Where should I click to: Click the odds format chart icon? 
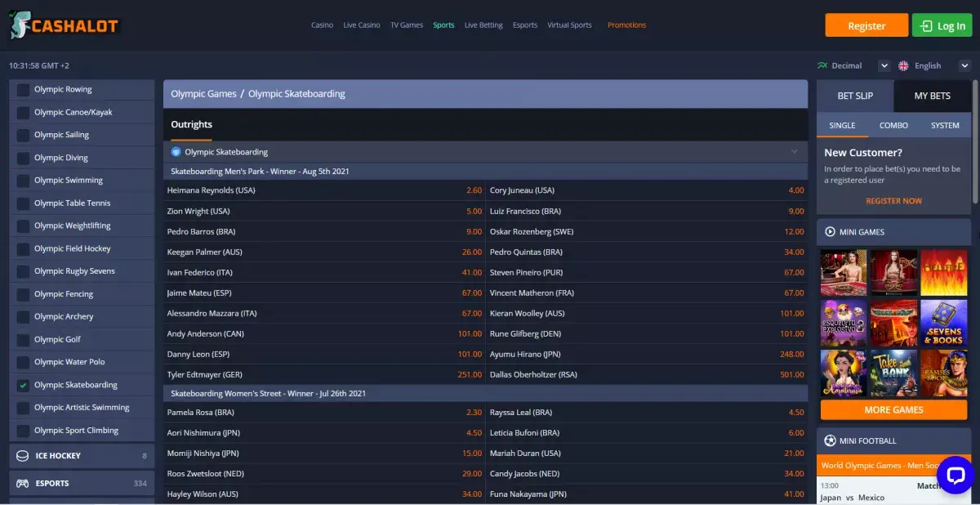[822, 65]
